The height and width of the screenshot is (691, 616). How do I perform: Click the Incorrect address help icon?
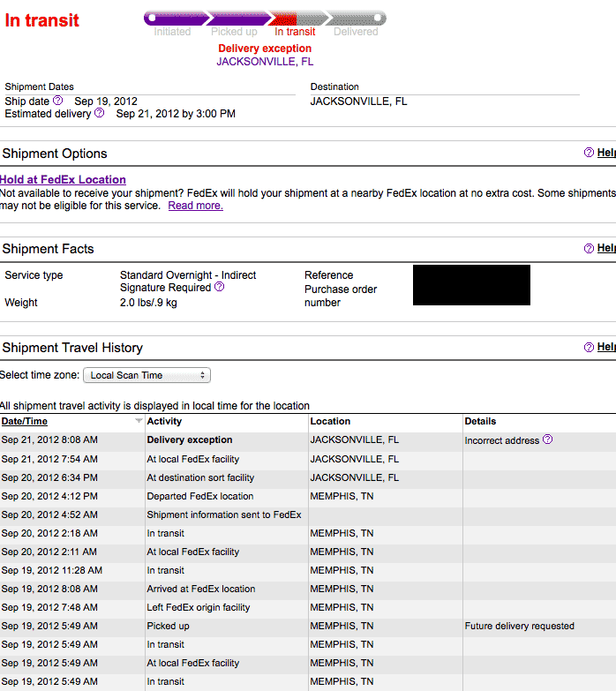coord(547,439)
